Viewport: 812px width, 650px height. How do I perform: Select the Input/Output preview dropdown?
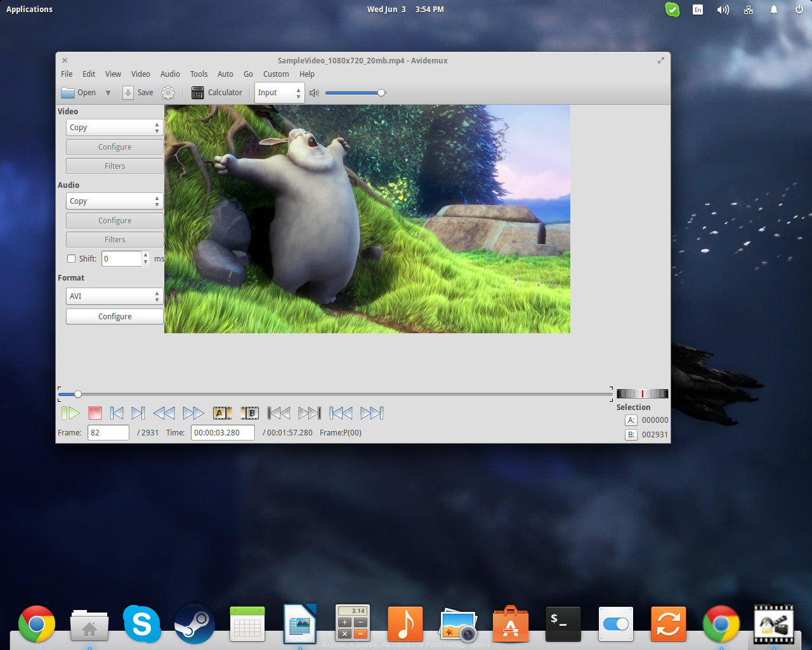point(280,93)
